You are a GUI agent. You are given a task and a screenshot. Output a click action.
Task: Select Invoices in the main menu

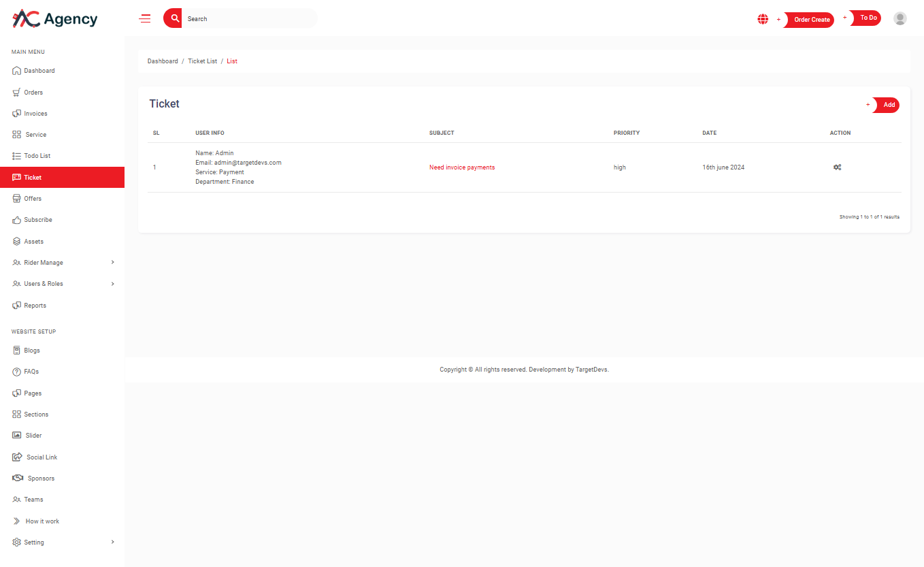point(35,114)
